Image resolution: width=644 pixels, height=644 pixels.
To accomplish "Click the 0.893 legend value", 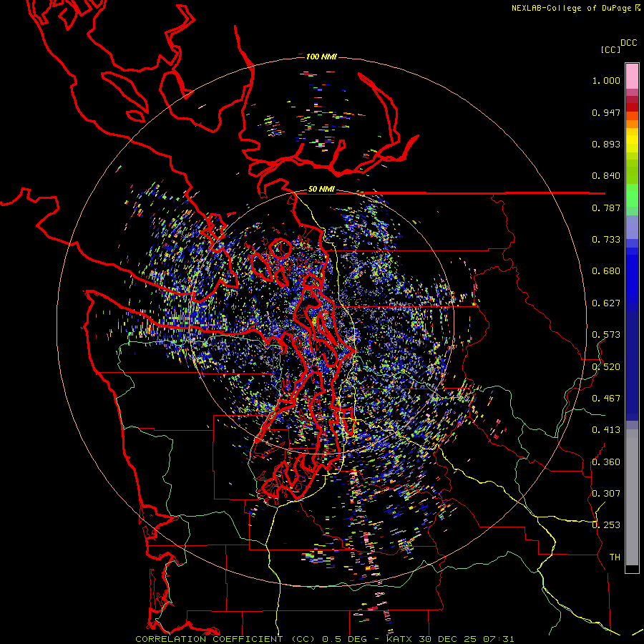I will tap(606, 144).
